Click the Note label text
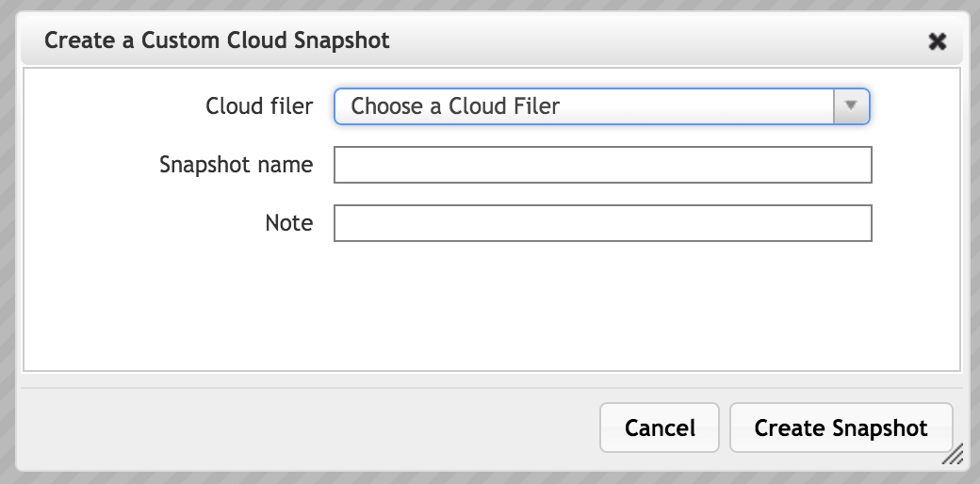 point(288,223)
